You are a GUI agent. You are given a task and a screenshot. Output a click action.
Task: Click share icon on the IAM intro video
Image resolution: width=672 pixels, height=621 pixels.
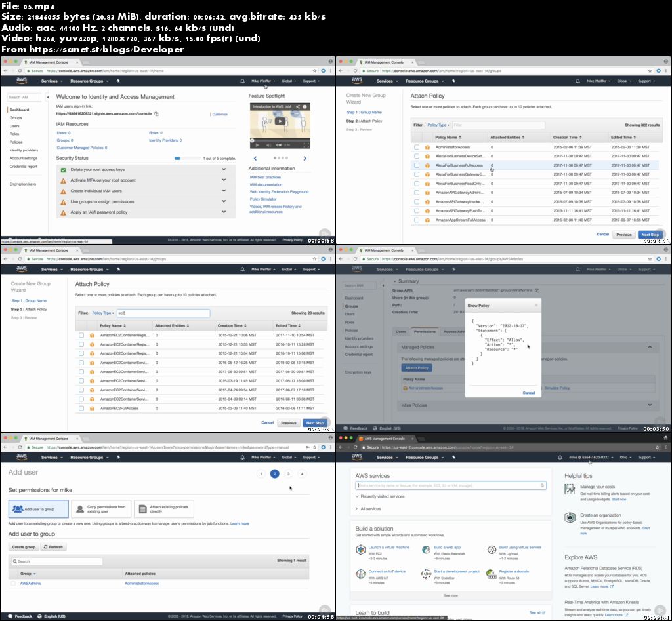298,107
